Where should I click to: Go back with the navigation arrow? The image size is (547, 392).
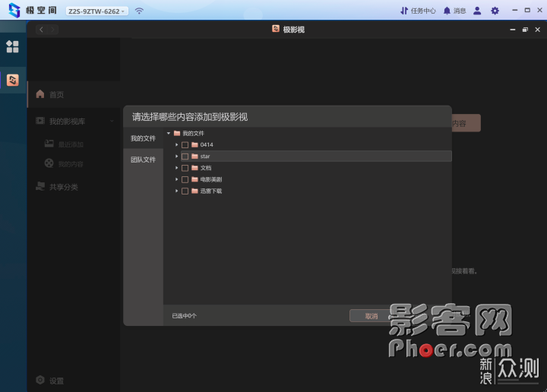[x=42, y=30]
